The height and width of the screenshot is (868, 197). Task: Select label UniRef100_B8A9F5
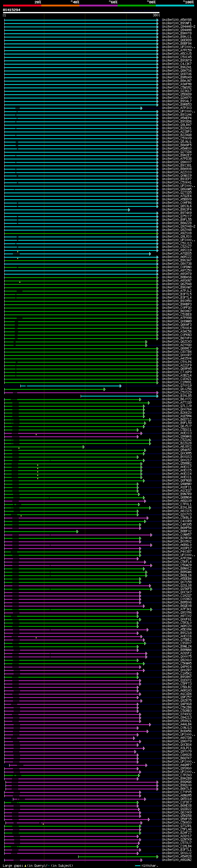pos(177,145)
